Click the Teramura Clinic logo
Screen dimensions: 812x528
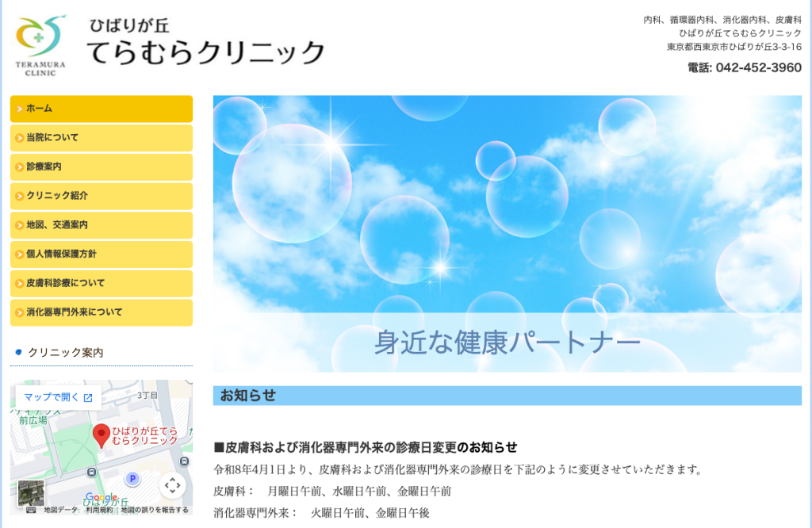click(40, 46)
